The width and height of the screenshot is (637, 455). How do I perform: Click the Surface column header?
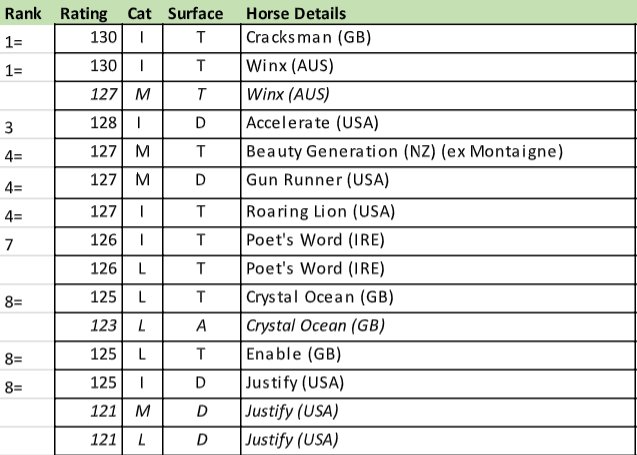point(195,13)
